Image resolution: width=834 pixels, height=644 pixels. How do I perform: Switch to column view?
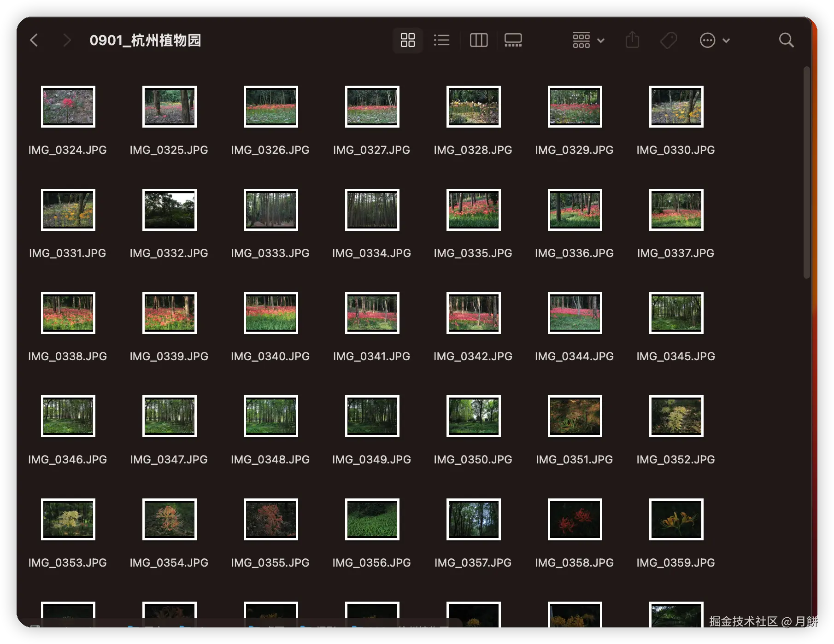[x=479, y=41]
